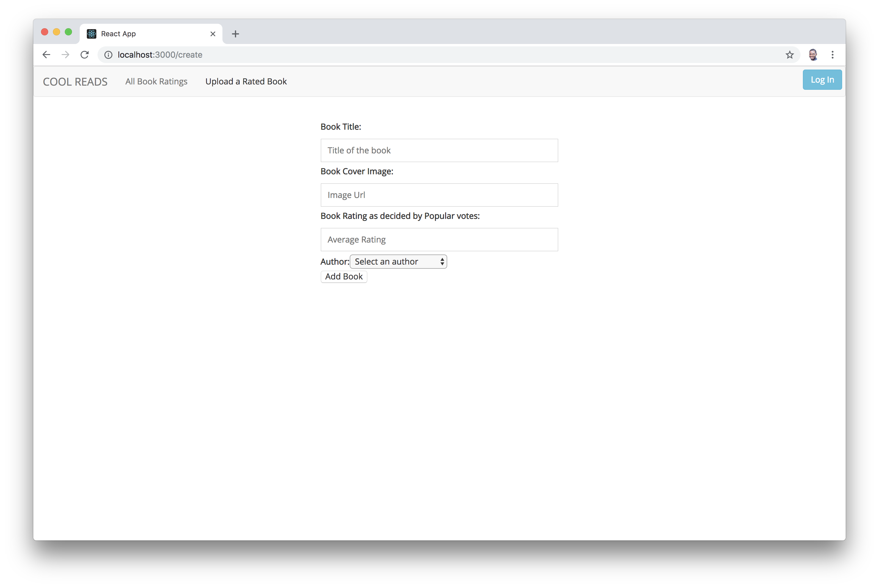Screen dimensions: 879x588
Task: Click the COOL READS brand link
Action: point(75,82)
